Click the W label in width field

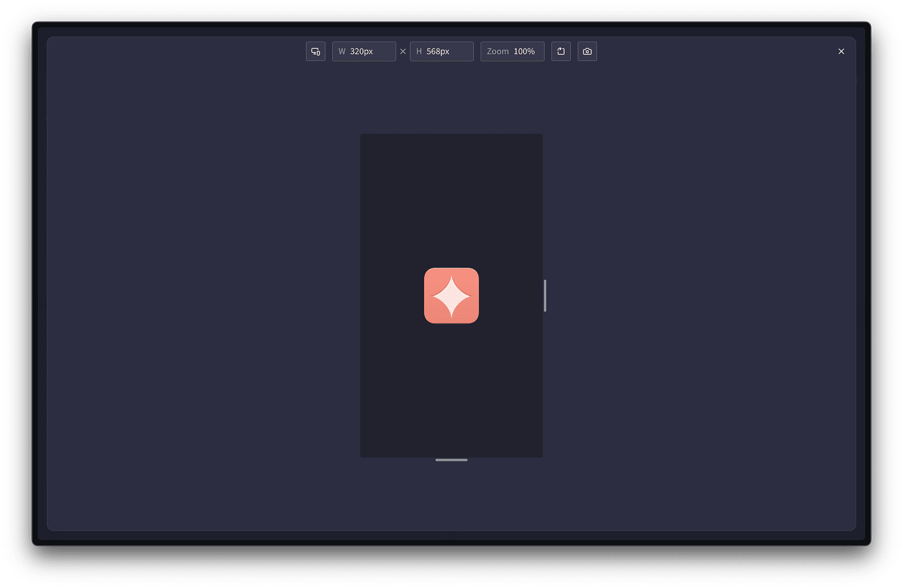[342, 51]
